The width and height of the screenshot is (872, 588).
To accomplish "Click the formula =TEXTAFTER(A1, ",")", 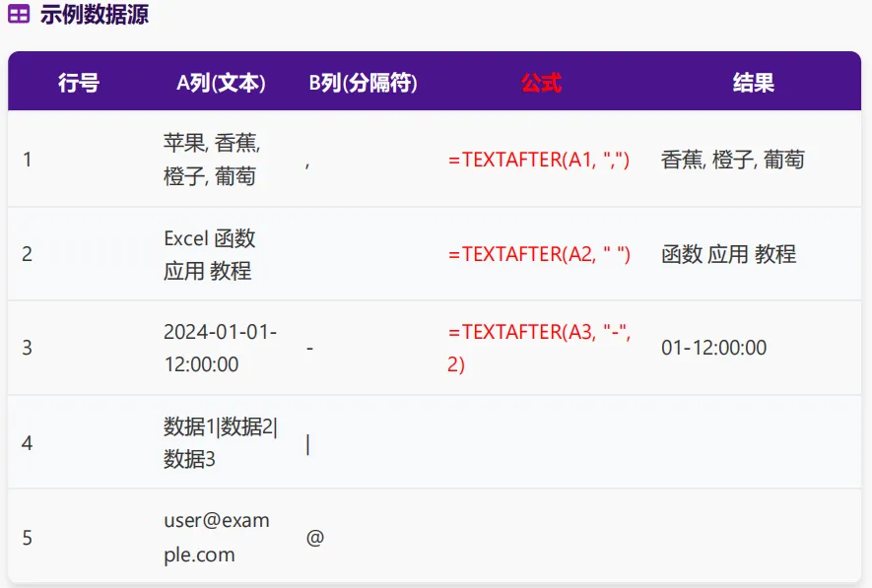I will 539,160.
